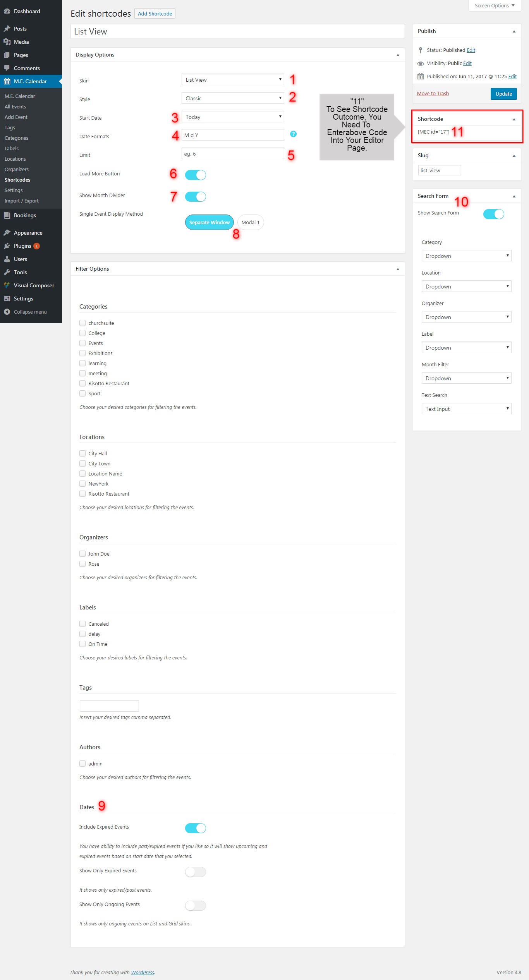Check the Risotto Restaurant category checkbox
This screenshot has height=980, width=529.
pos(82,383)
